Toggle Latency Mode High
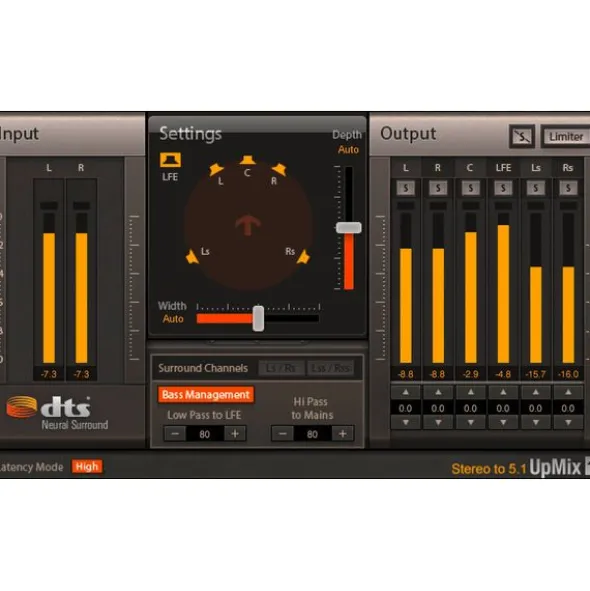590x591 pixels. (x=87, y=467)
